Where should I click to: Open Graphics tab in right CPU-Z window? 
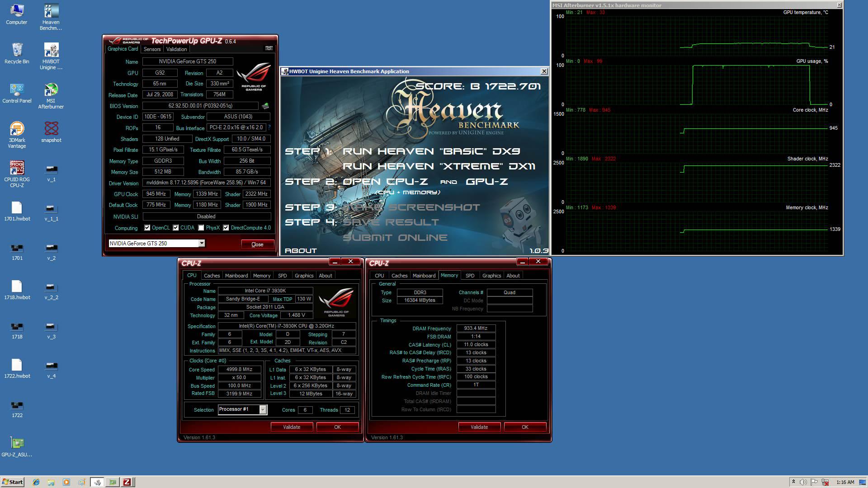[x=492, y=276]
